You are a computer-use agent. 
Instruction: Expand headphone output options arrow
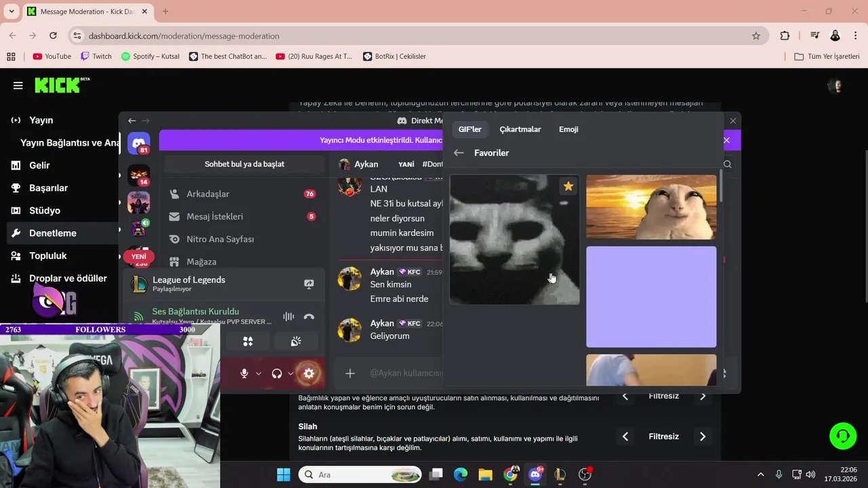click(291, 373)
